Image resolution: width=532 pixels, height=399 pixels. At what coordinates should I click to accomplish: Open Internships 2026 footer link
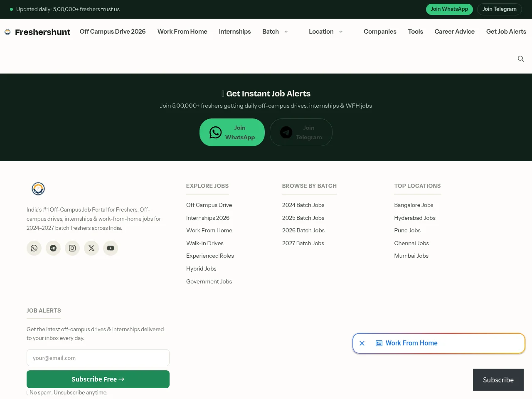[208, 218]
